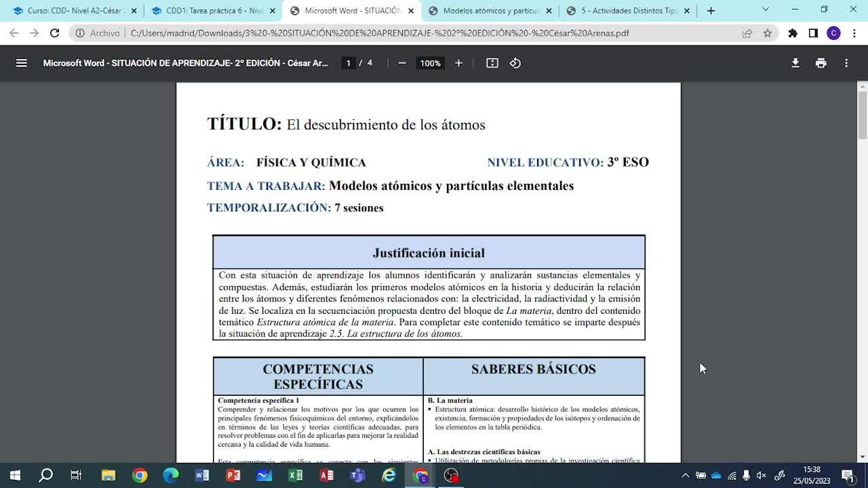
Task: Share this page
Action: click(x=747, y=33)
